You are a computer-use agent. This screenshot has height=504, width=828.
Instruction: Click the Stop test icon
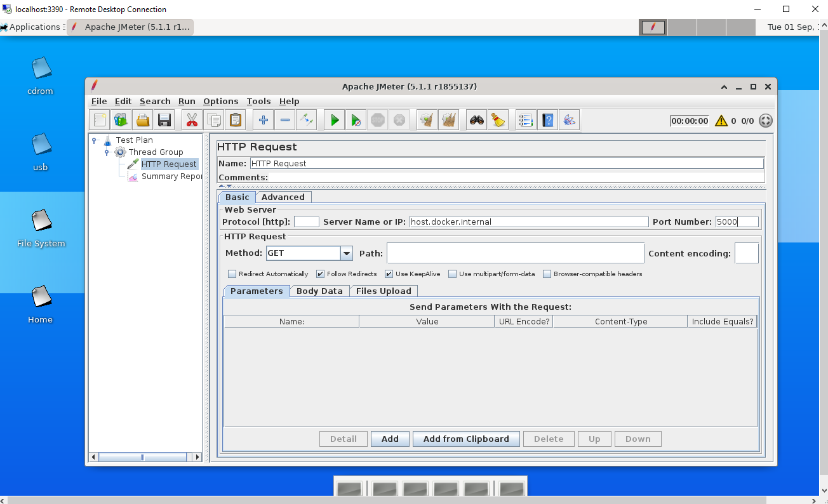pos(378,120)
